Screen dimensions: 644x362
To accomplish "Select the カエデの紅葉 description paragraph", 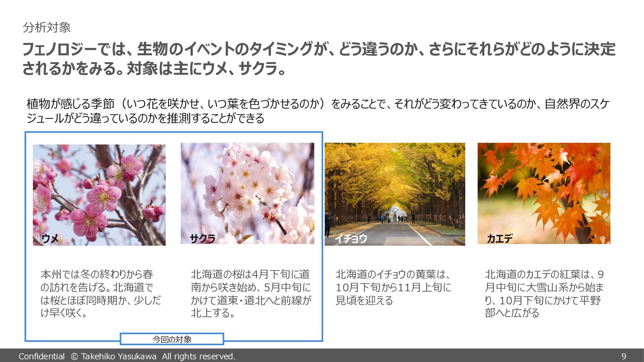I will (544, 294).
